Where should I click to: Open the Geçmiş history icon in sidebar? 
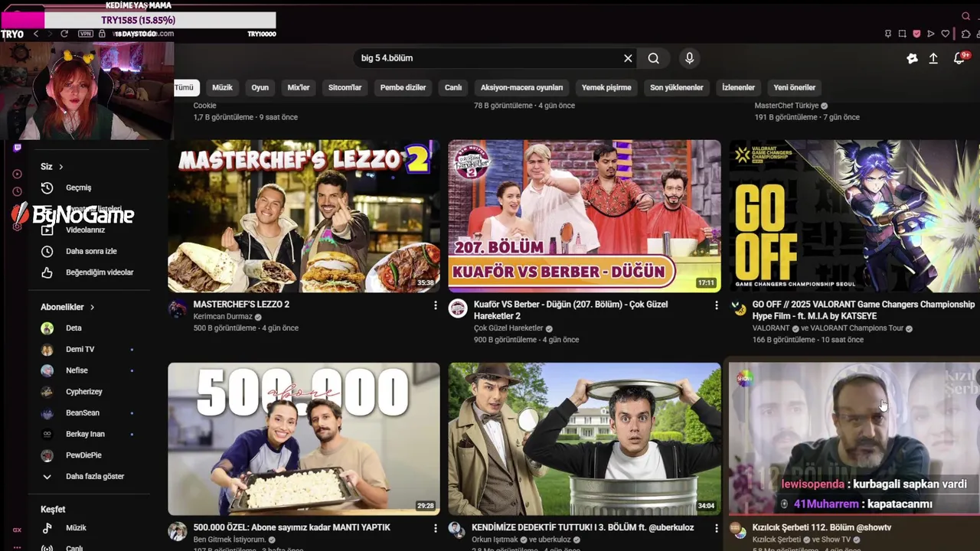click(47, 187)
